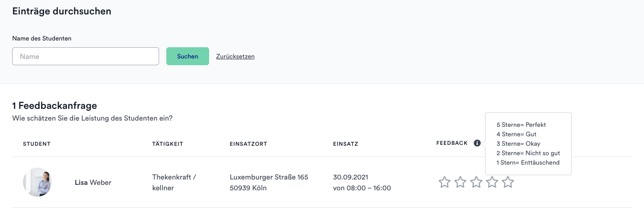Click the EINSATZ column header

(x=346, y=144)
